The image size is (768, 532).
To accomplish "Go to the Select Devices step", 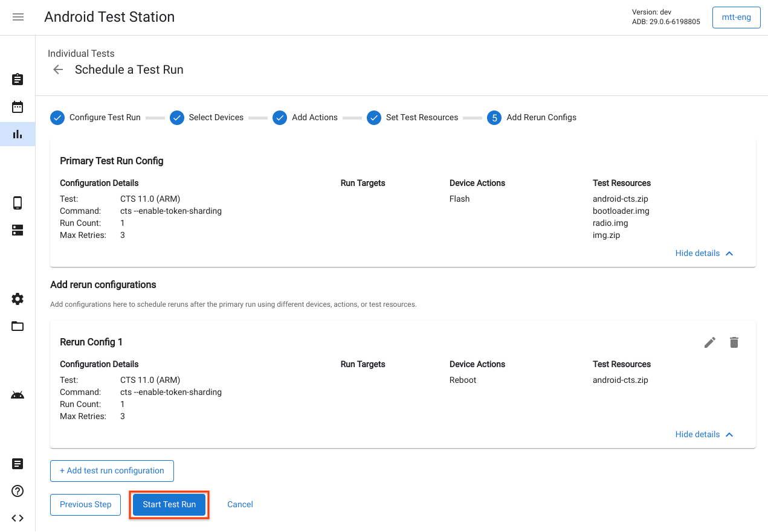I will click(x=207, y=118).
